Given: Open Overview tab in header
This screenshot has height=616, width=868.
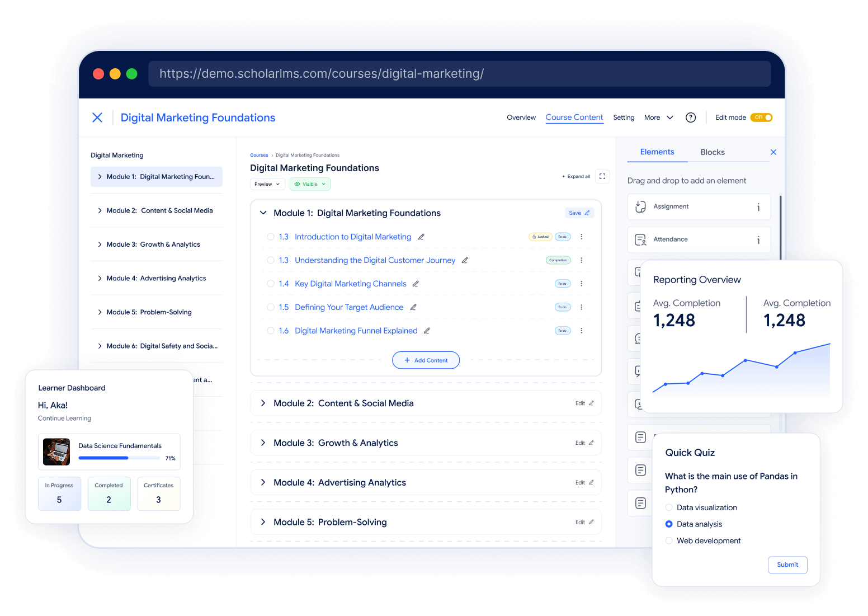Looking at the screenshot, I should [x=521, y=117].
